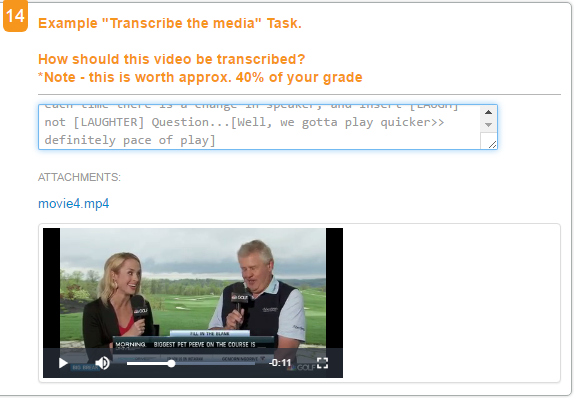583x410 pixels.
Task: Click the ATTACHMENTS label
Action: 79,177
